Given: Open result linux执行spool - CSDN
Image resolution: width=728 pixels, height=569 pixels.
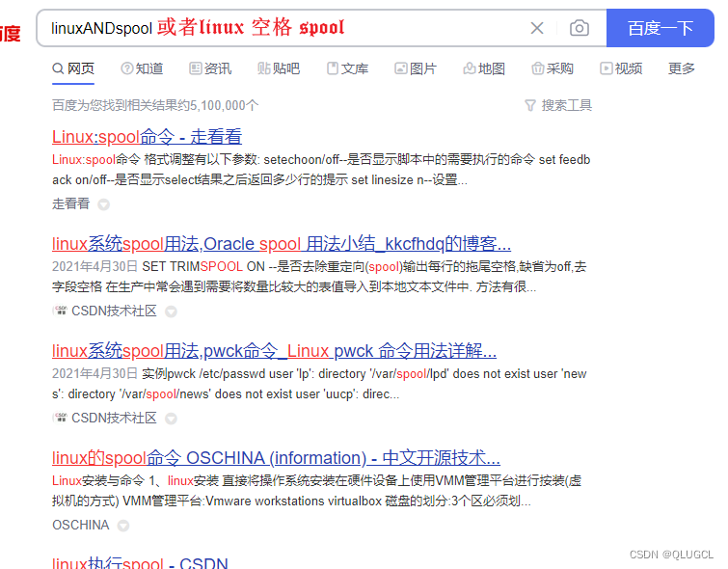Looking at the screenshot, I should click(140, 562).
